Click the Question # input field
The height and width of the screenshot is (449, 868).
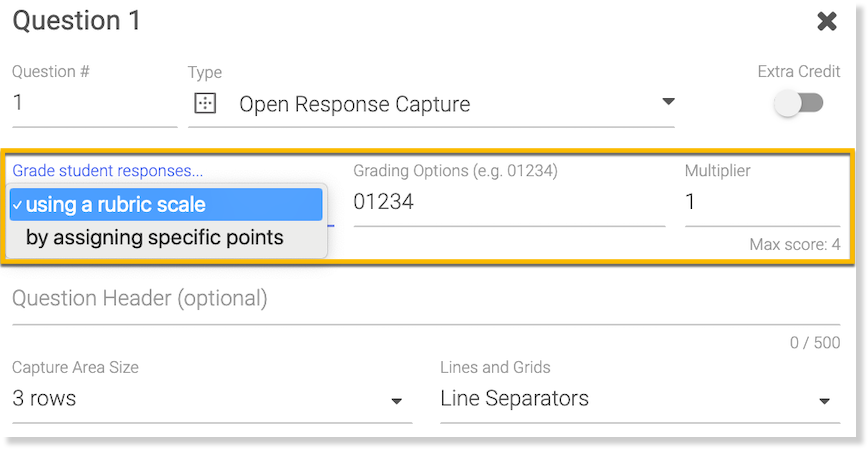click(94, 104)
